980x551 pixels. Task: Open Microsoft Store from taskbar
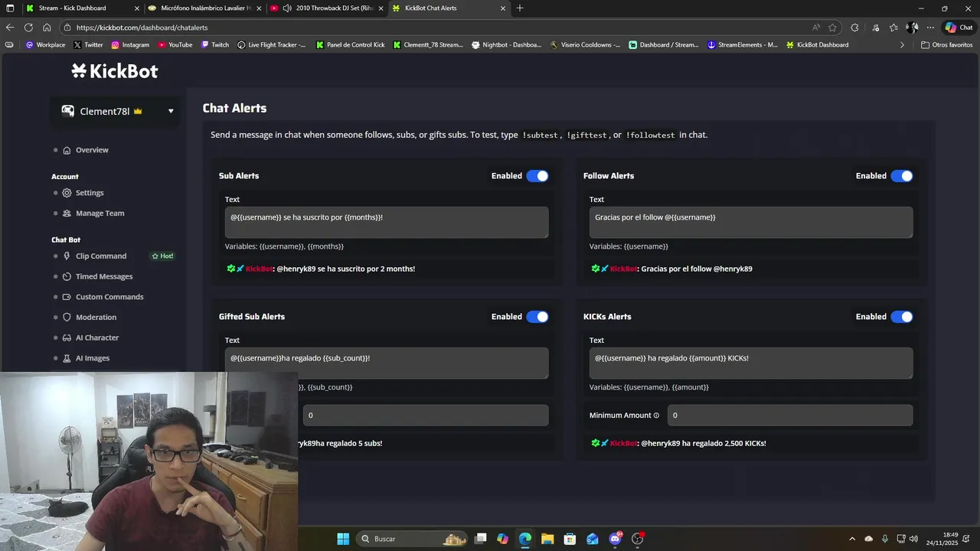[x=570, y=539]
